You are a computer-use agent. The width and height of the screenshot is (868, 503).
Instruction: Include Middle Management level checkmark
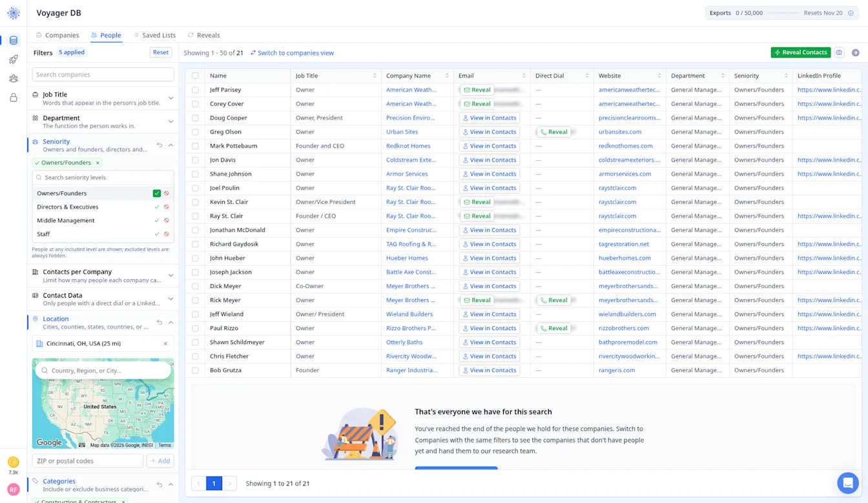[157, 221]
